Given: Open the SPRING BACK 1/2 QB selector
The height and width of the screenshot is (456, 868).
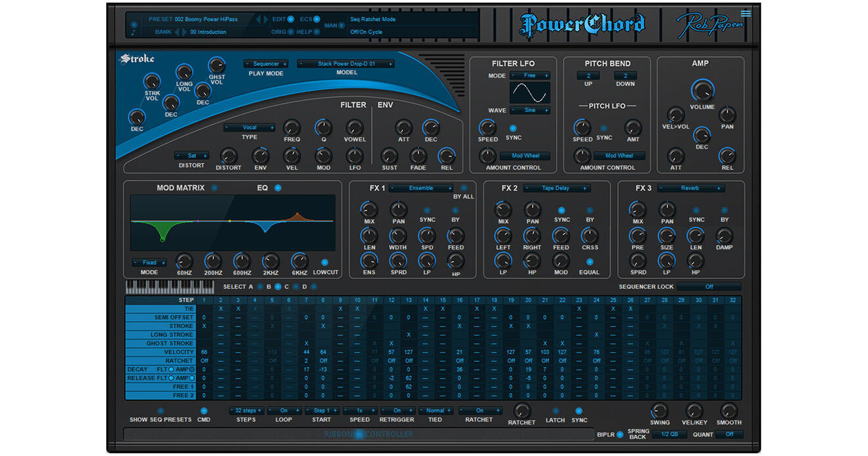Looking at the screenshot, I should (x=668, y=434).
